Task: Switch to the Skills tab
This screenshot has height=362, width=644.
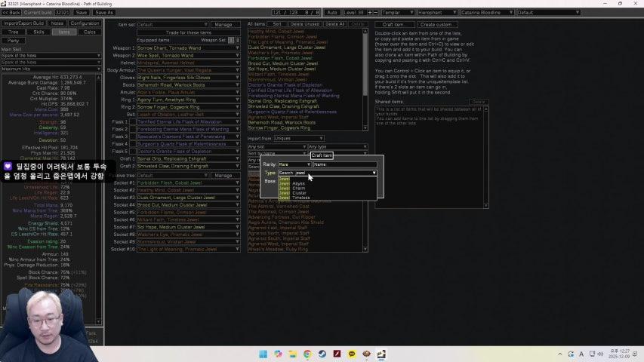Action: click(x=39, y=32)
